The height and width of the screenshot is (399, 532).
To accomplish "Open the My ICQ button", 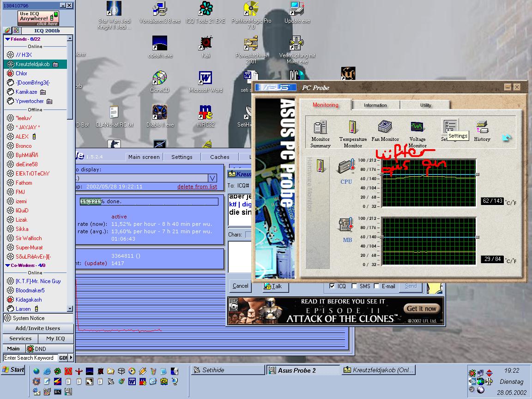I will 55,339.
